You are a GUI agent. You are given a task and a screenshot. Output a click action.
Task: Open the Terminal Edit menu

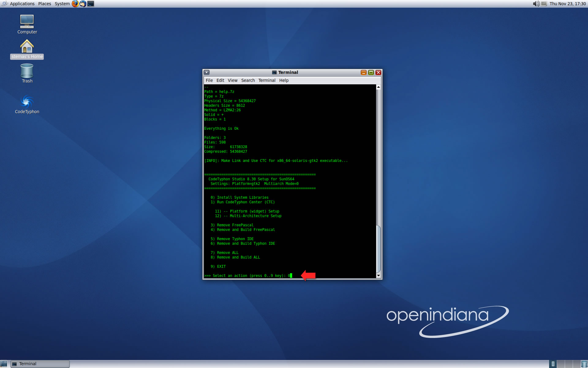[x=220, y=80]
